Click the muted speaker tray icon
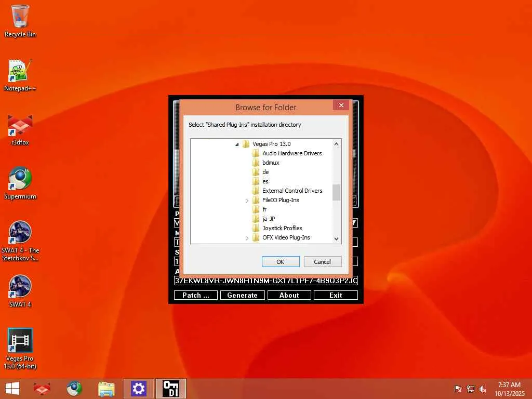Viewport: 532px width, 399px height. [x=483, y=389]
